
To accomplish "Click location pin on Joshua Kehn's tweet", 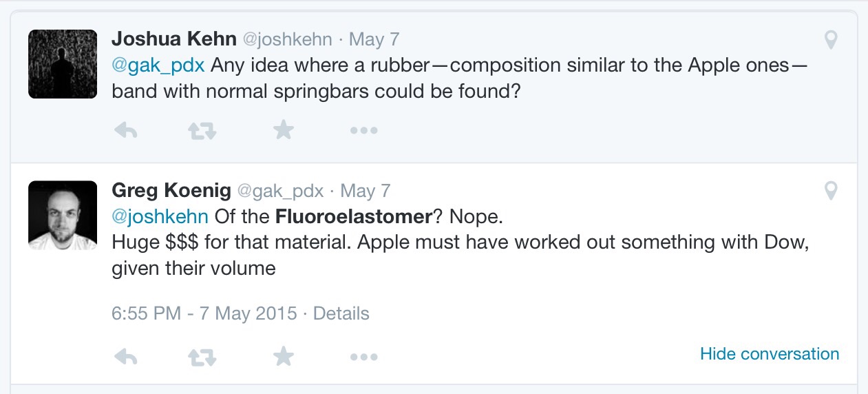I will coord(831,41).
